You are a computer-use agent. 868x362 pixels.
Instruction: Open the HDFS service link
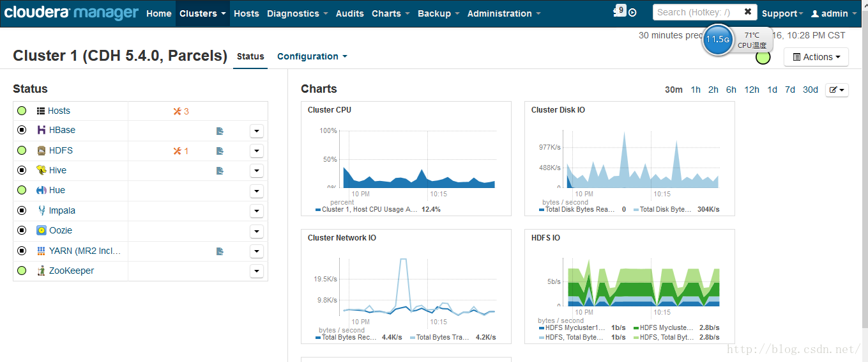61,150
